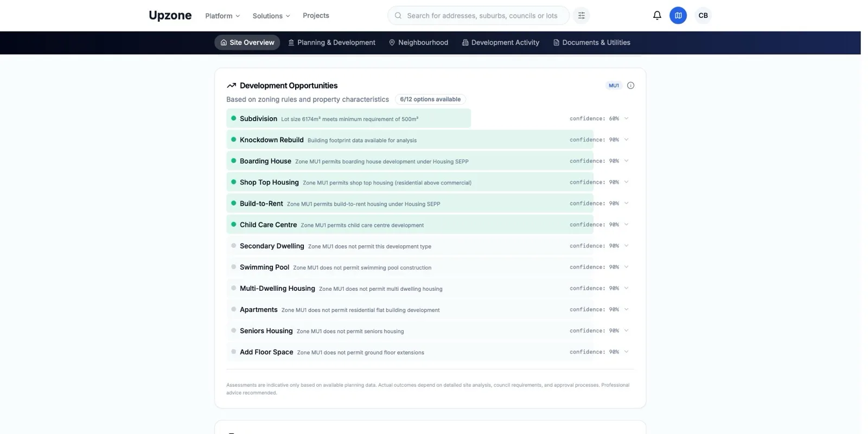Open the CB user avatar
Image resolution: width=868 pixels, height=434 pixels.
(703, 15)
